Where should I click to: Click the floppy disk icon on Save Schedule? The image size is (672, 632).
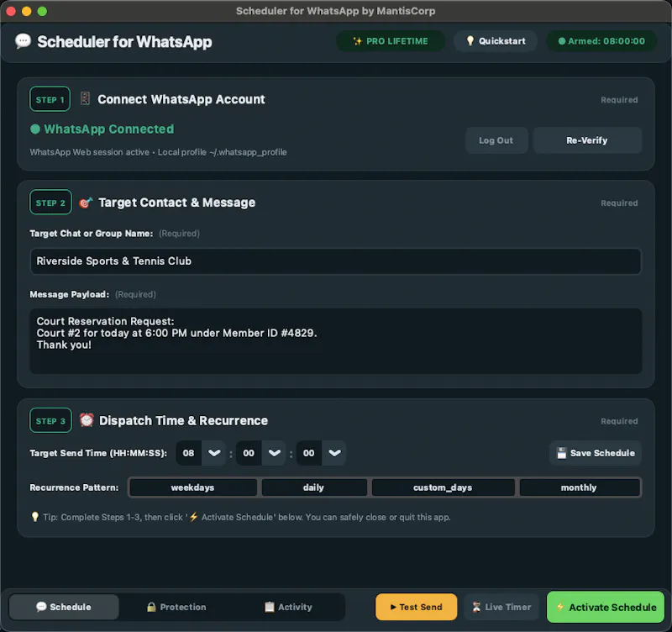(x=561, y=453)
